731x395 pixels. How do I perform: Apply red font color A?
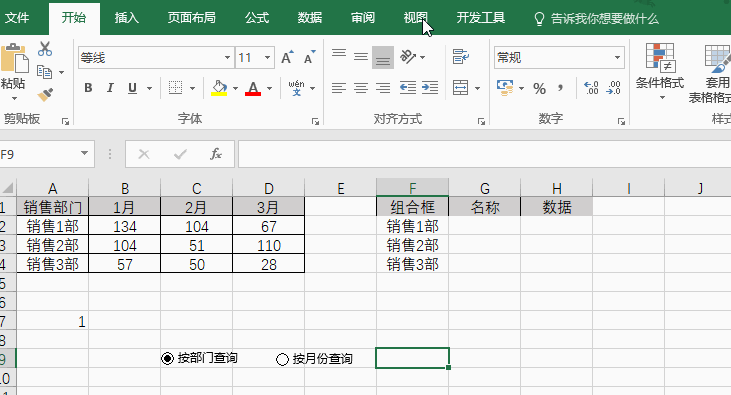pyautogui.click(x=253, y=88)
